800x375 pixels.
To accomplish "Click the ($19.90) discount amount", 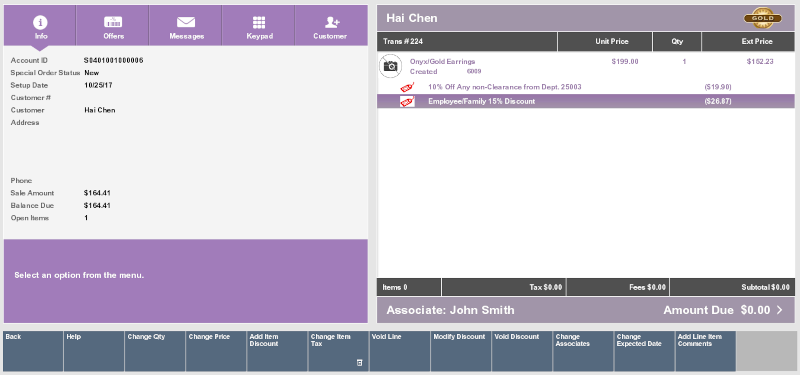I will point(718,87).
